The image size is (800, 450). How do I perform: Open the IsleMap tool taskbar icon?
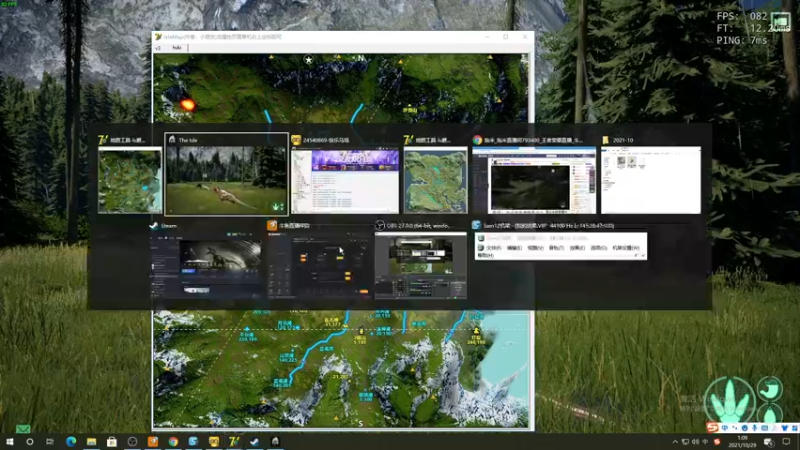coord(234,442)
